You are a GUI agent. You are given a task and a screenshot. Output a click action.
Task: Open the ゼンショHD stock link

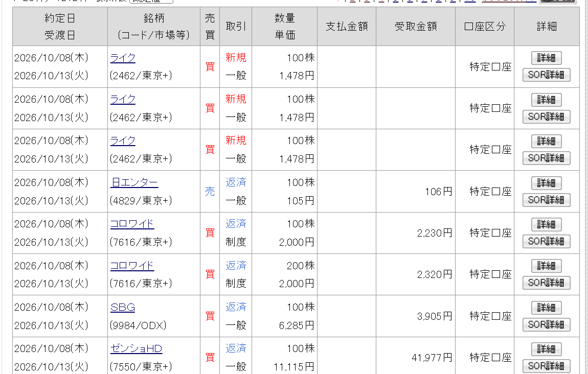136,348
